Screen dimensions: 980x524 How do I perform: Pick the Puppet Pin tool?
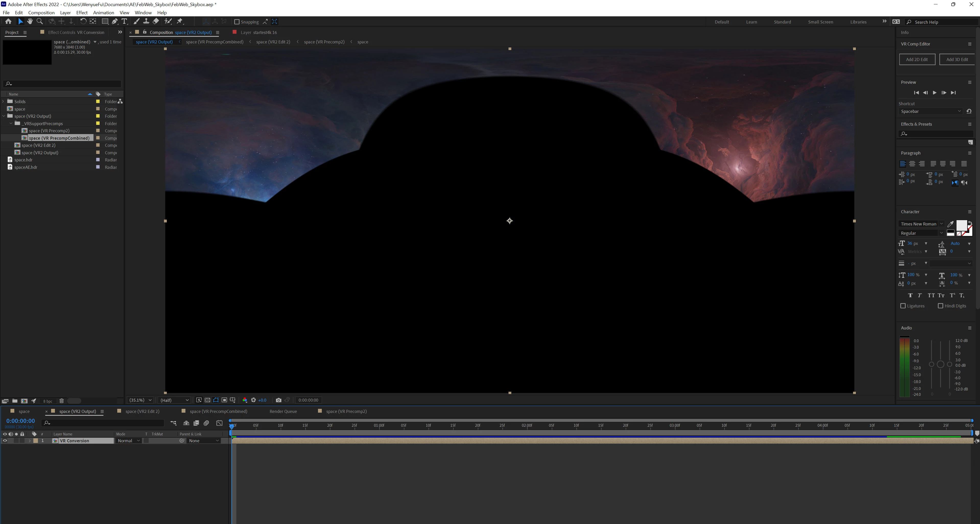click(180, 22)
